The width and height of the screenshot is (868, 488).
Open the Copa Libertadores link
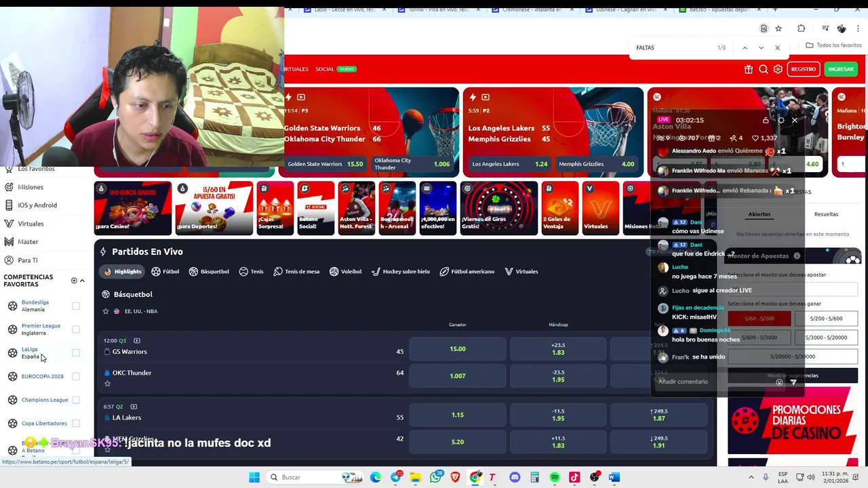(x=44, y=424)
